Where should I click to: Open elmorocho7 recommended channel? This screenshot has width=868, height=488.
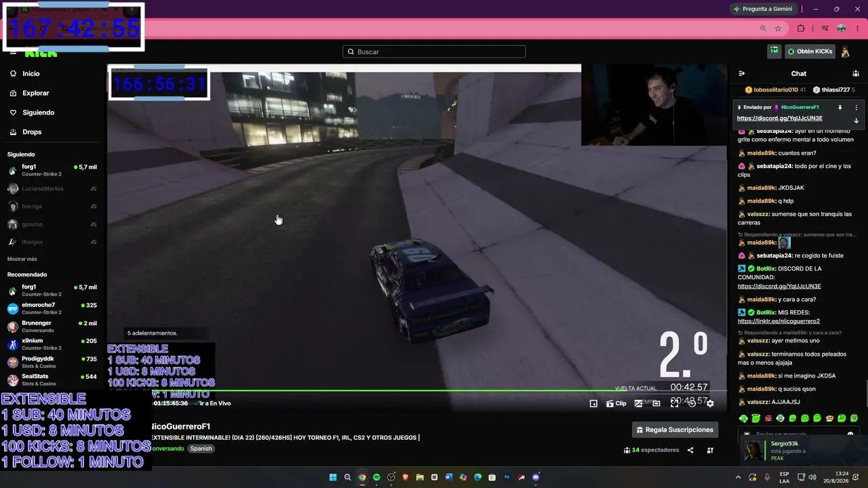pos(53,308)
